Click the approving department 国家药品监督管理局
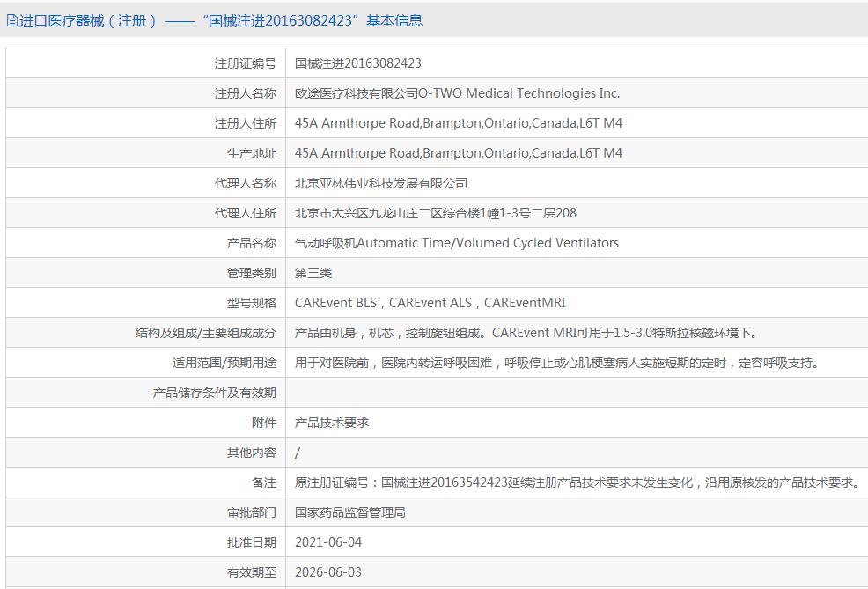The height and width of the screenshot is (589, 868). point(349,512)
